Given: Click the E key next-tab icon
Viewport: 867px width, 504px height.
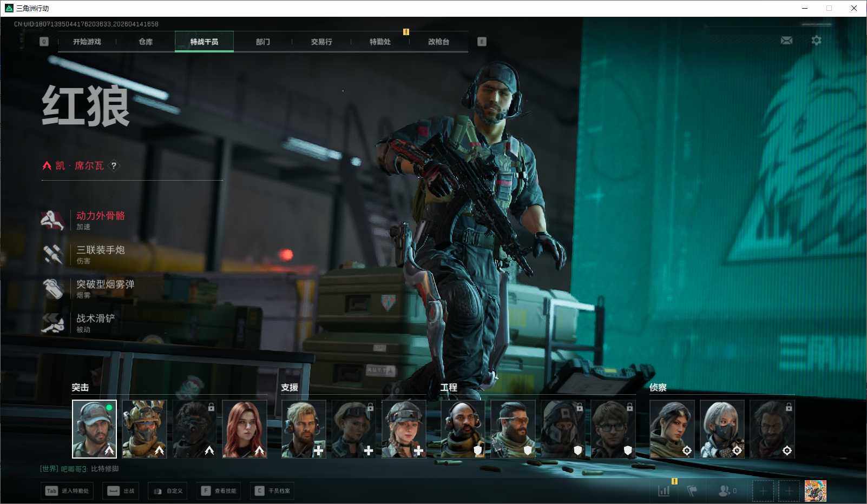Looking at the screenshot, I should coord(482,42).
